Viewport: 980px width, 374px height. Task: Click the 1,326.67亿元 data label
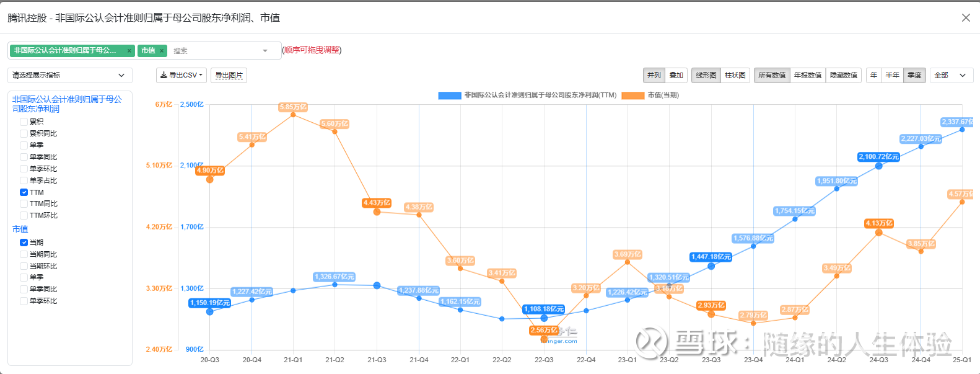click(335, 277)
